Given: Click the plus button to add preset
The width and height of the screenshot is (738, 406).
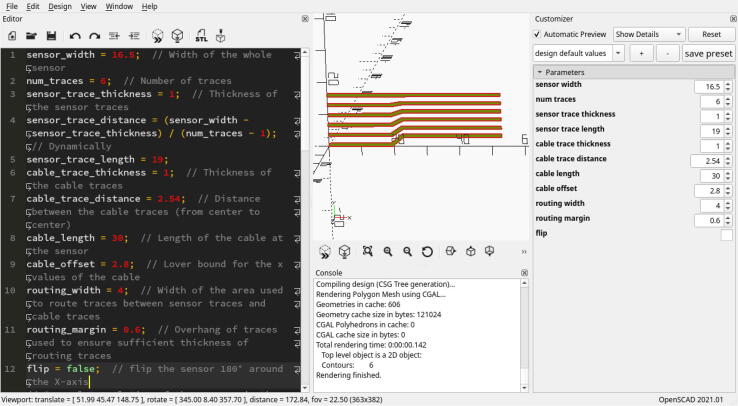Looking at the screenshot, I should point(641,53).
